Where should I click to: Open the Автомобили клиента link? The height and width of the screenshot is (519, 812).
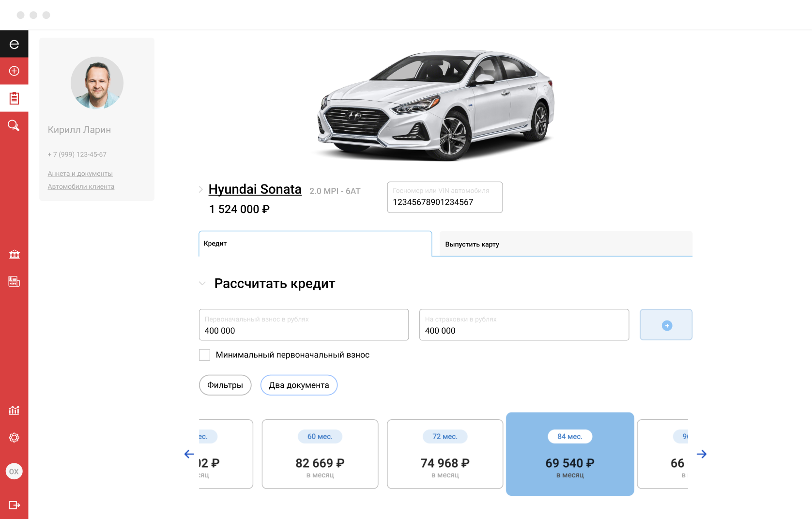point(81,186)
